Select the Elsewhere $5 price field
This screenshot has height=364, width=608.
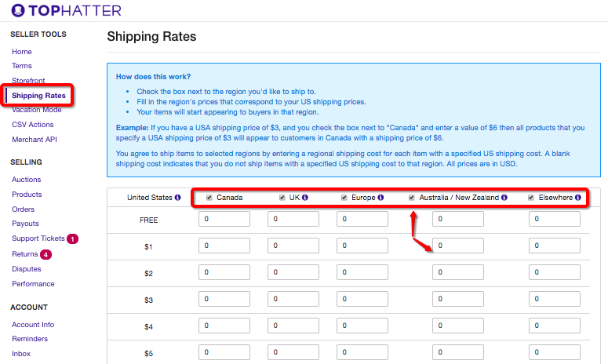555,353
